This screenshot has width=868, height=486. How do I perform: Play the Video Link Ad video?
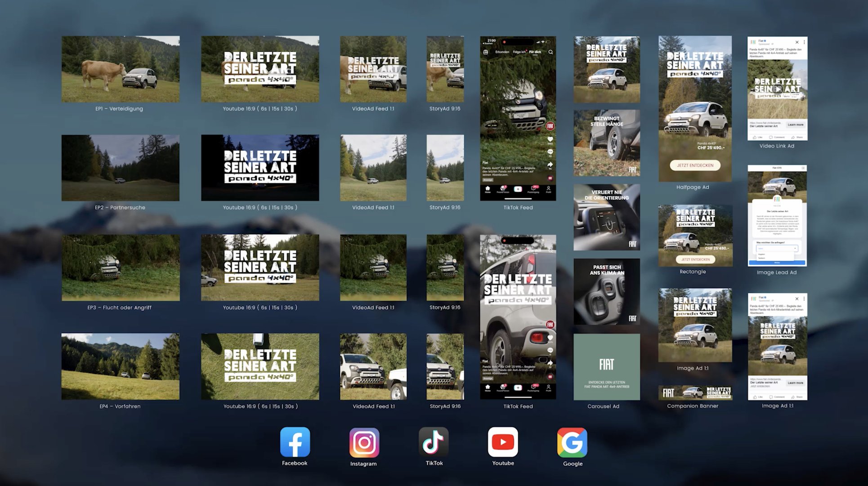[x=777, y=89]
